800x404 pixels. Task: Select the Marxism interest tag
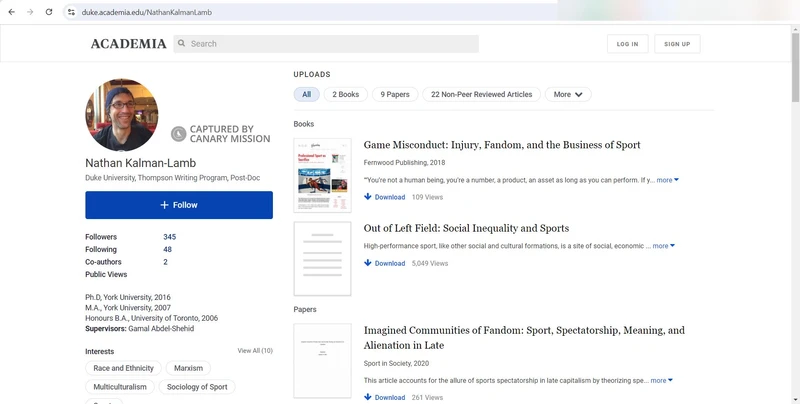point(188,368)
